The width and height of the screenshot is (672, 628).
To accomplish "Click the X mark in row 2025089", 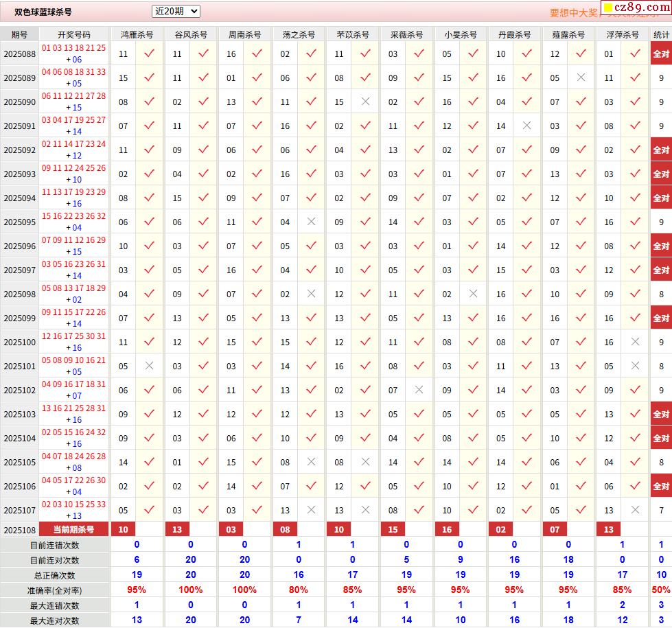I will point(581,78).
